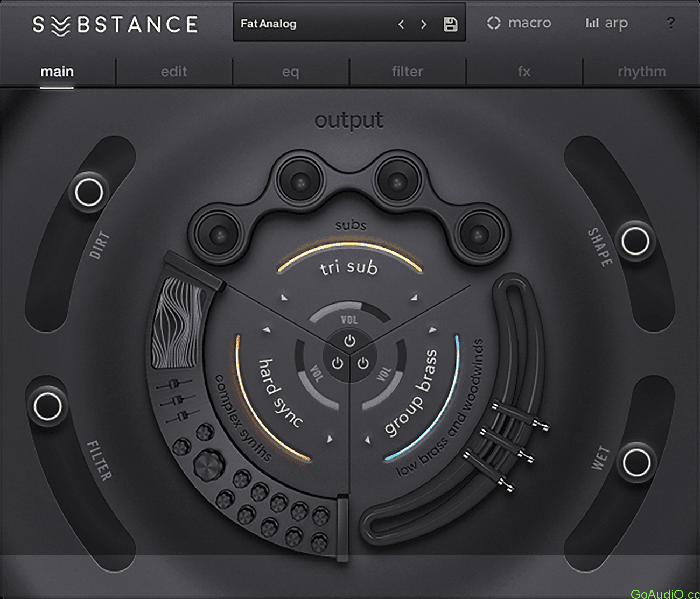The height and width of the screenshot is (599, 700).
Task: Toggle power on the hard sync layer
Action: click(338, 362)
